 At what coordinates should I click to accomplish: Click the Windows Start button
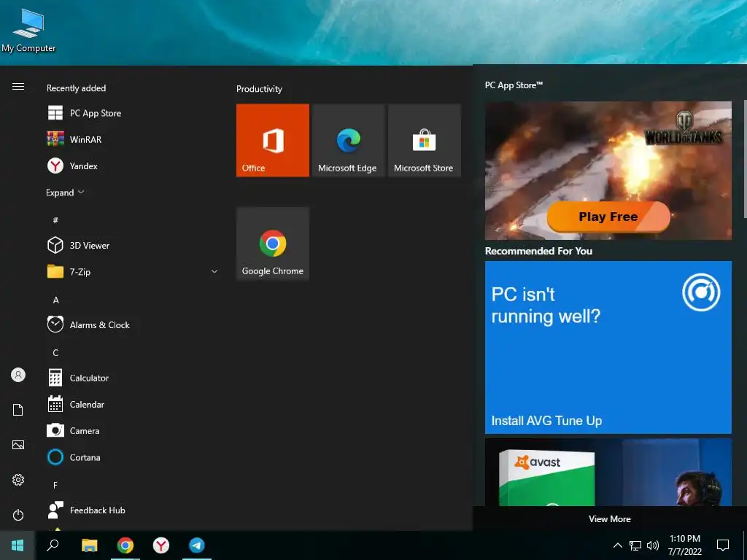point(18,545)
